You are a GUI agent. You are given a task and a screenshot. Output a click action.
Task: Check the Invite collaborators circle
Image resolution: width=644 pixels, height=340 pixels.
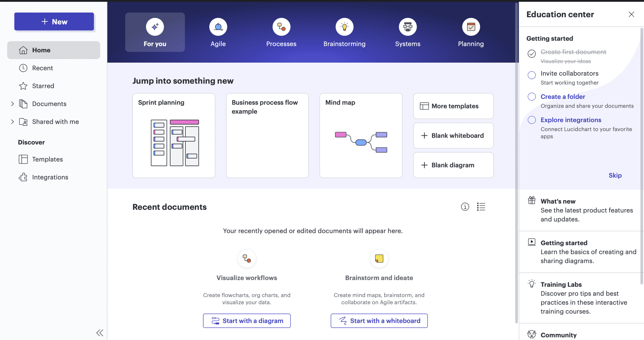click(x=532, y=75)
